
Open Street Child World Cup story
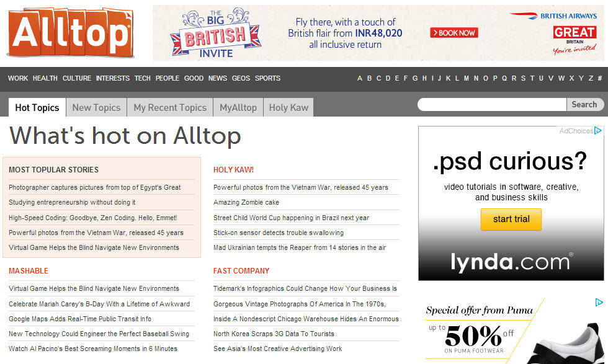point(291,218)
